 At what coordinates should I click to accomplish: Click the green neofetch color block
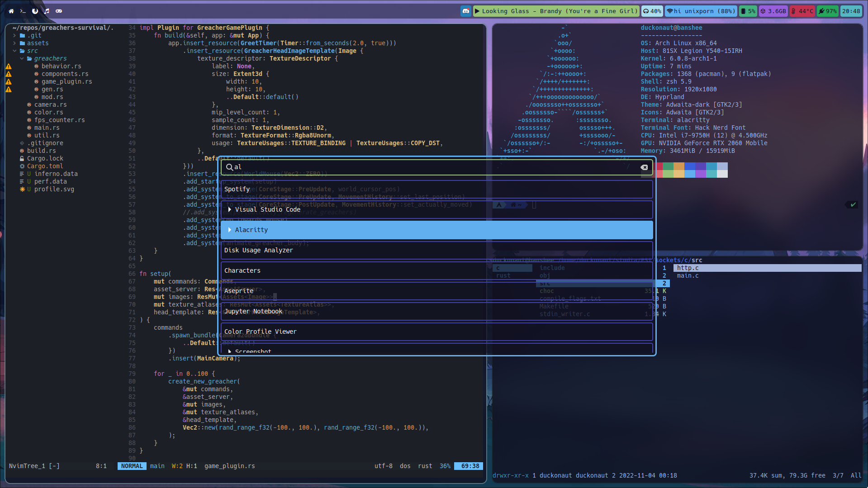click(x=668, y=166)
